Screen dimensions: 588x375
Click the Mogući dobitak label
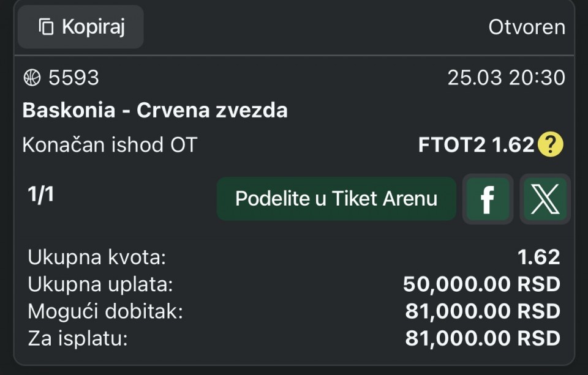[x=105, y=311]
